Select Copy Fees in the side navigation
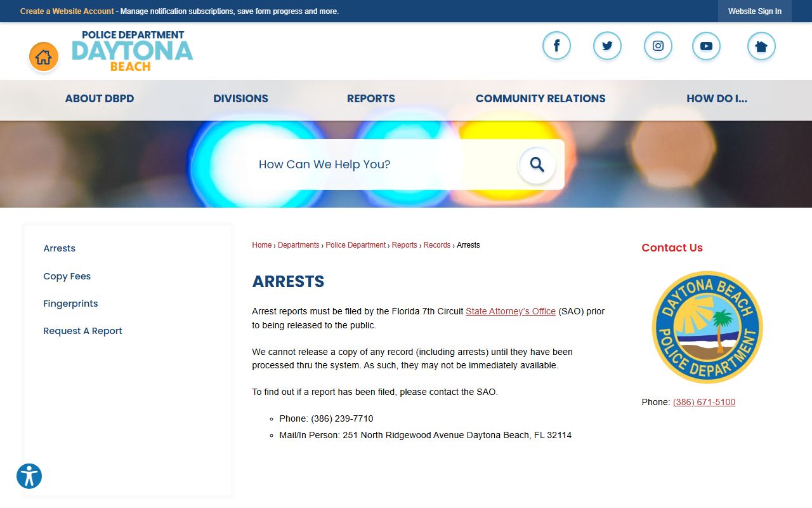This screenshot has width=812, height=508. [67, 276]
